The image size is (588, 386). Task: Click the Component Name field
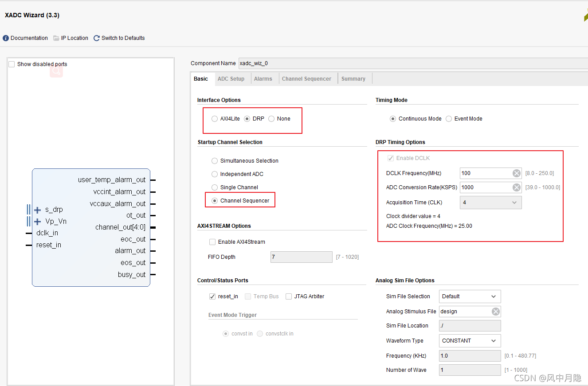coord(413,63)
